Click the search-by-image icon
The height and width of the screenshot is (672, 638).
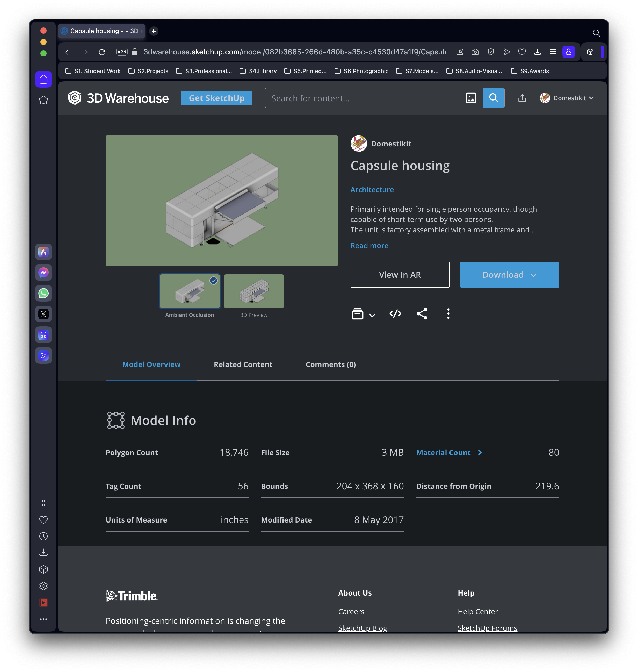point(471,98)
